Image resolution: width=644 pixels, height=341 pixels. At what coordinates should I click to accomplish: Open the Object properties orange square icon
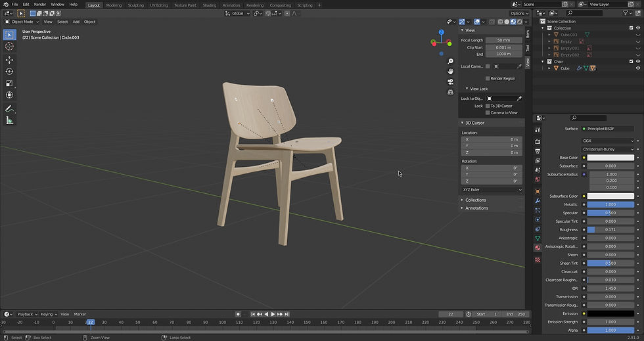[x=538, y=191]
